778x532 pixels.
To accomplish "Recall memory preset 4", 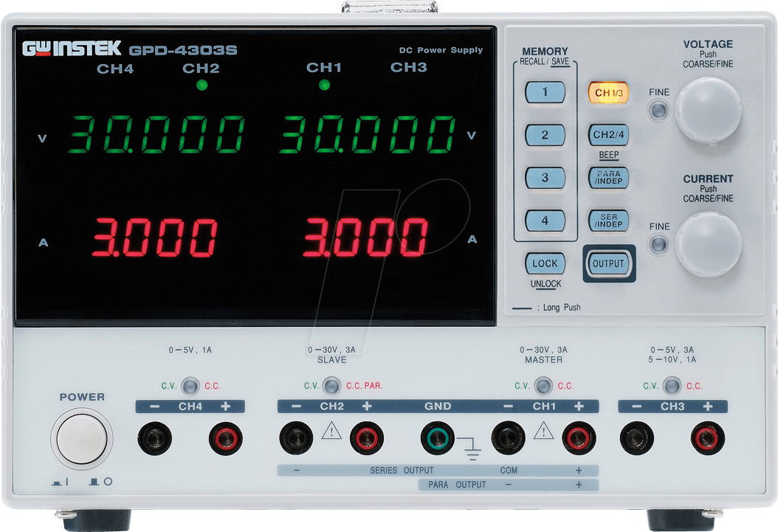I will 545,221.
